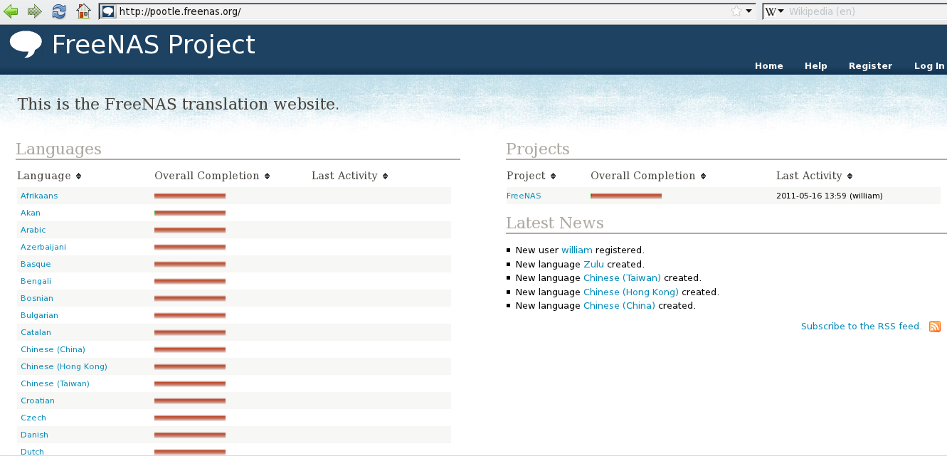Screen dimensions: 947x456
Task: Open Chinese (Taiwan) link in Latest News
Action: point(622,278)
